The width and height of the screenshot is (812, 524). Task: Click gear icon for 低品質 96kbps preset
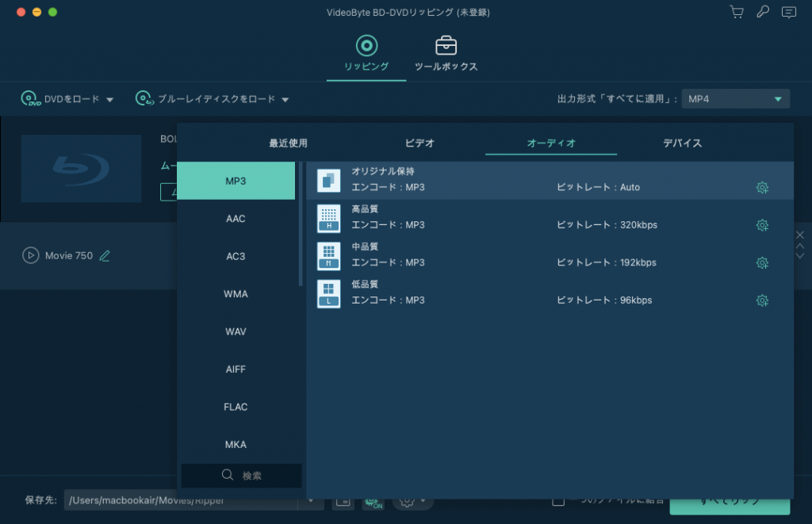762,300
